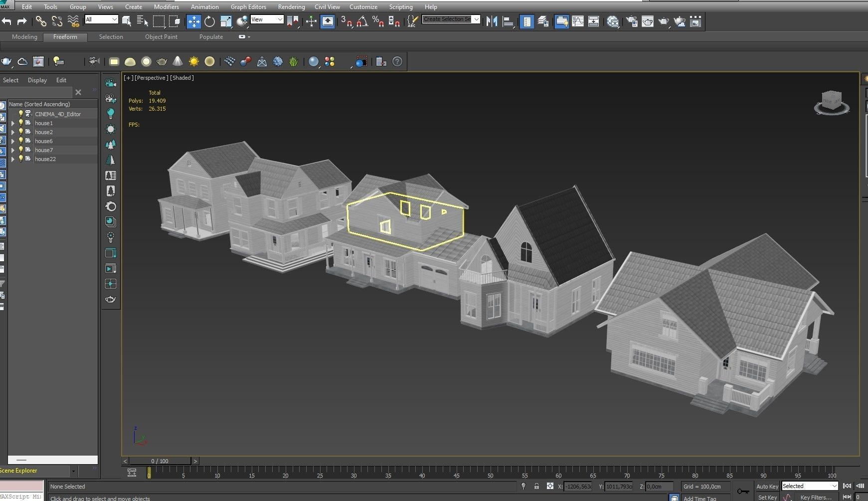Open the Material Editor icon
Screen dimensions: 868x501
(613, 21)
